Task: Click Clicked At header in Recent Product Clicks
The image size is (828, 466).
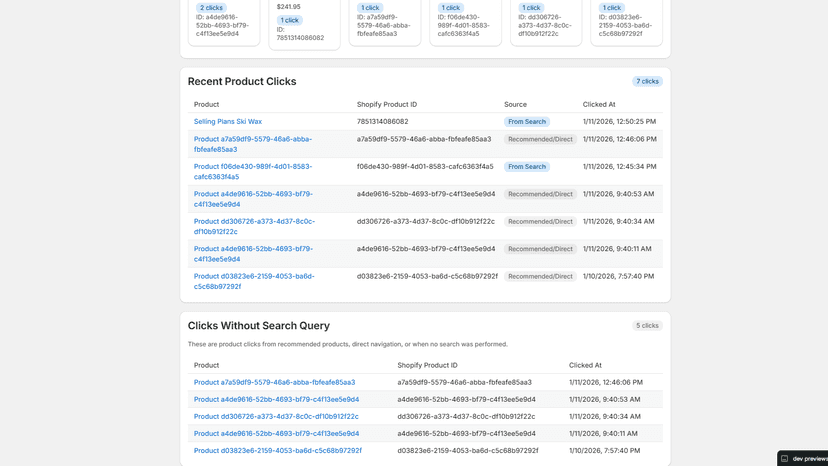Action: [599, 105]
